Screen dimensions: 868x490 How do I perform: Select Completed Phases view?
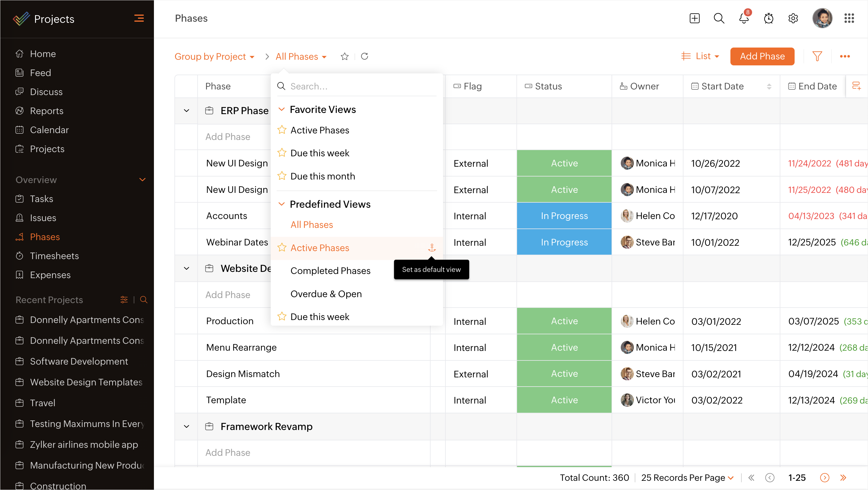tap(330, 271)
